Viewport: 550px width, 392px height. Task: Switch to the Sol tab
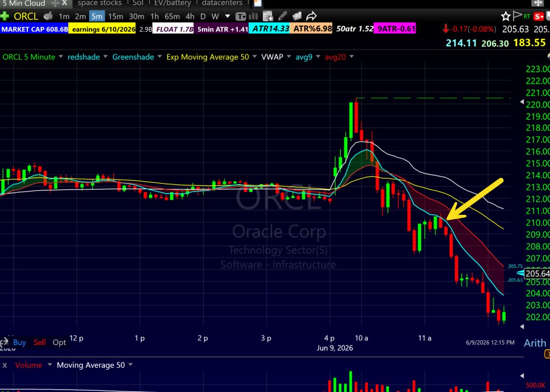click(x=138, y=3)
